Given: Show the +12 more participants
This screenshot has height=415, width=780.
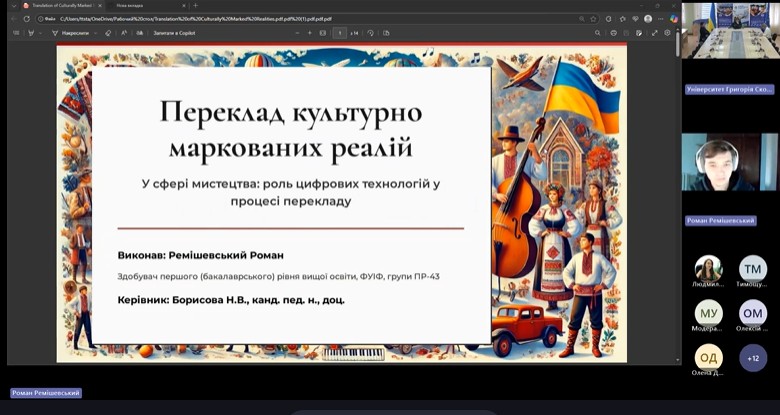Looking at the screenshot, I should (x=752, y=358).
